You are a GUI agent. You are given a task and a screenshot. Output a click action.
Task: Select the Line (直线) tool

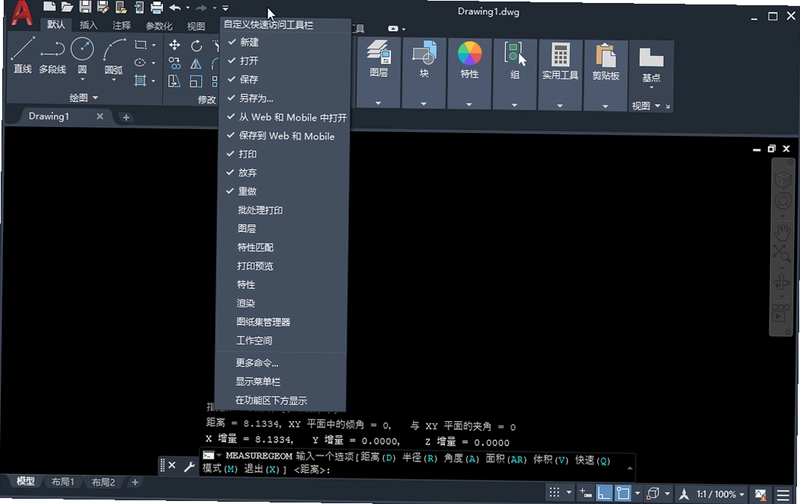click(x=22, y=56)
